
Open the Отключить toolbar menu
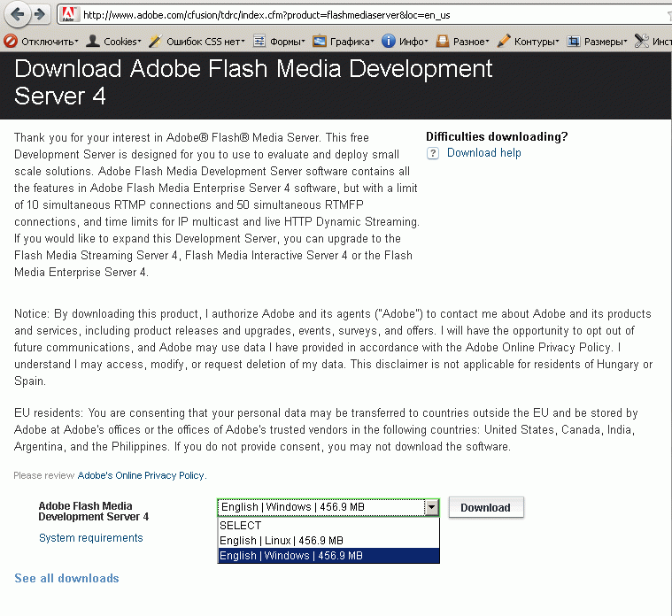click(x=50, y=42)
